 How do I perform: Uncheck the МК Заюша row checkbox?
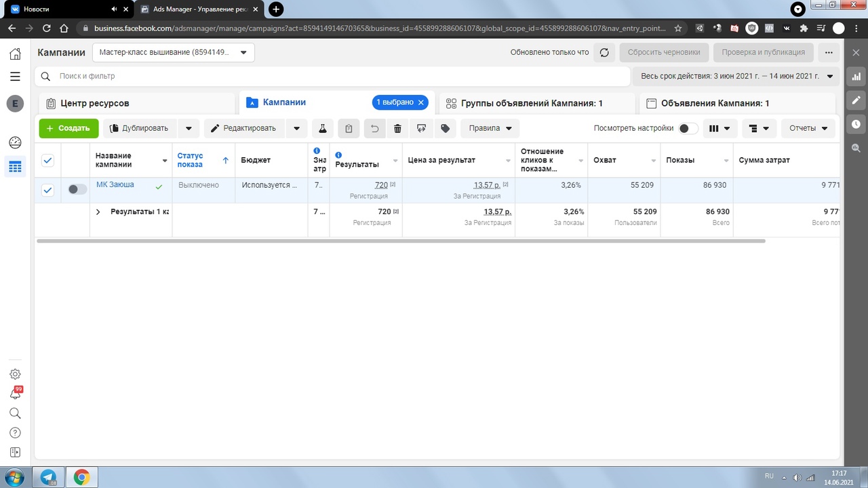47,190
